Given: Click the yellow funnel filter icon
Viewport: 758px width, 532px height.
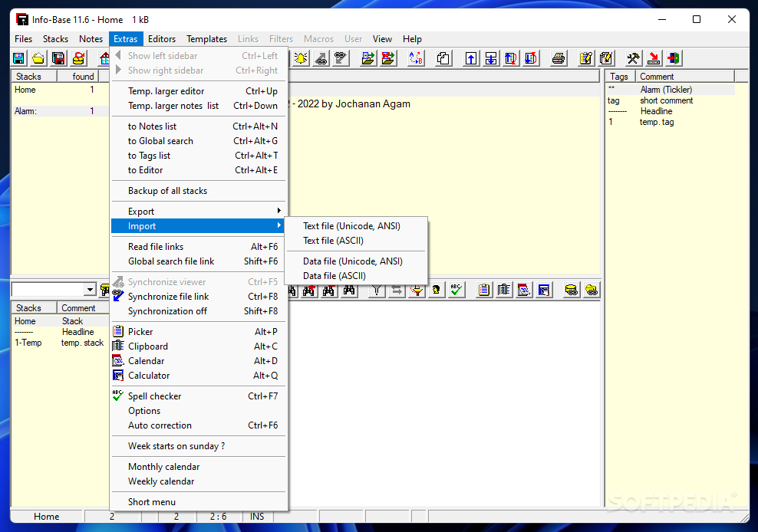Looking at the screenshot, I should [x=417, y=290].
